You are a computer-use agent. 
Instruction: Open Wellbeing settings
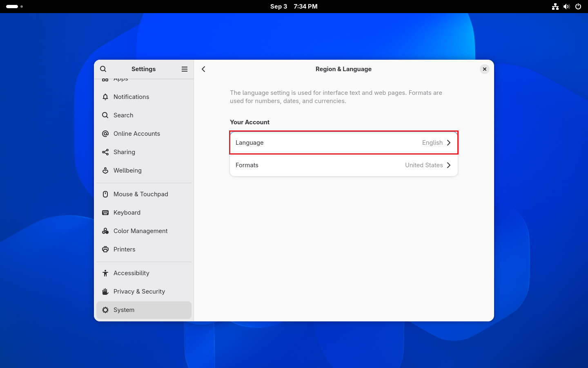pyautogui.click(x=144, y=171)
